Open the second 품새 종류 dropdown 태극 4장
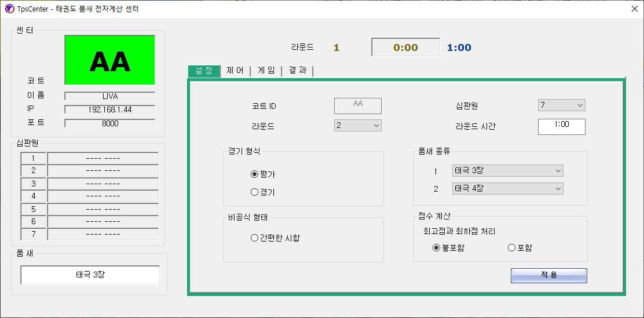The width and height of the screenshot is (644, 318). pyautogui.click(x=508, y=189)
